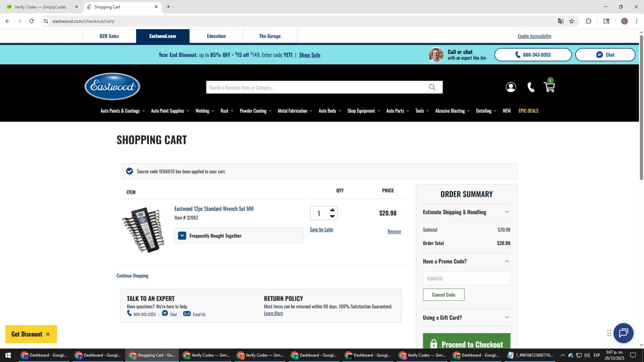Select the Eastwood.com tab
The image size is (644, 362).
pos(163,36)
